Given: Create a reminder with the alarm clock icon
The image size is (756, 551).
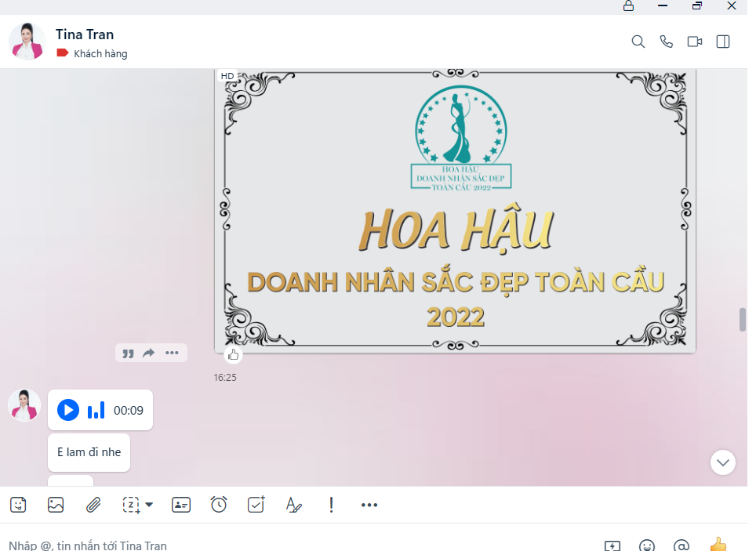Looking at the screenshot, I should [x=219, y=506].
